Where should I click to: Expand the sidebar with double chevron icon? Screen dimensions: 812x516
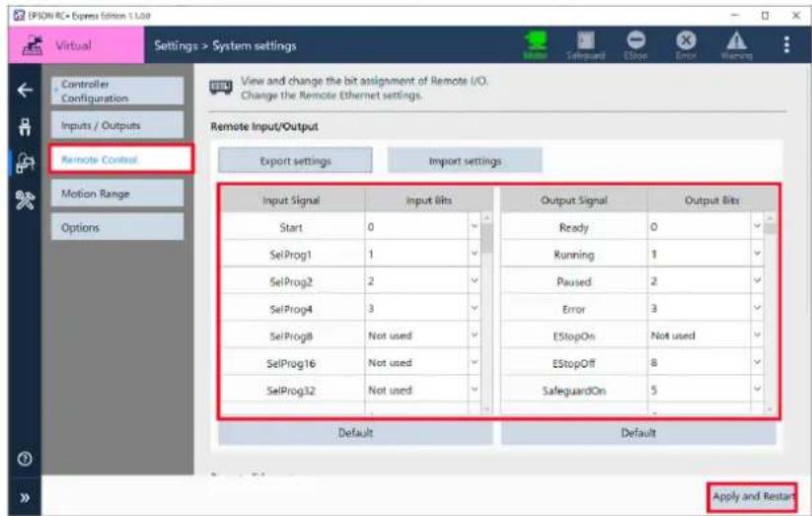[25, 498]
